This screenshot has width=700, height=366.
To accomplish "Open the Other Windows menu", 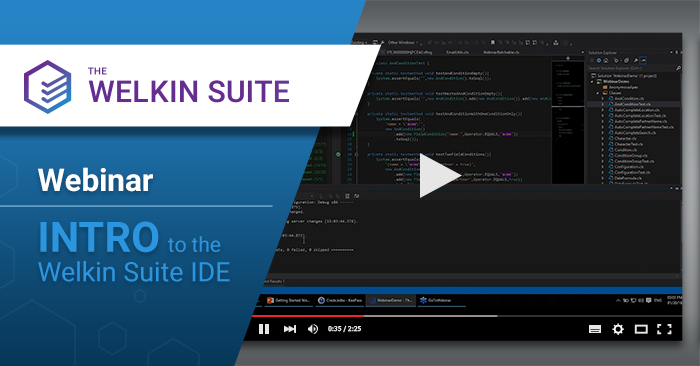I will point(403,42).
